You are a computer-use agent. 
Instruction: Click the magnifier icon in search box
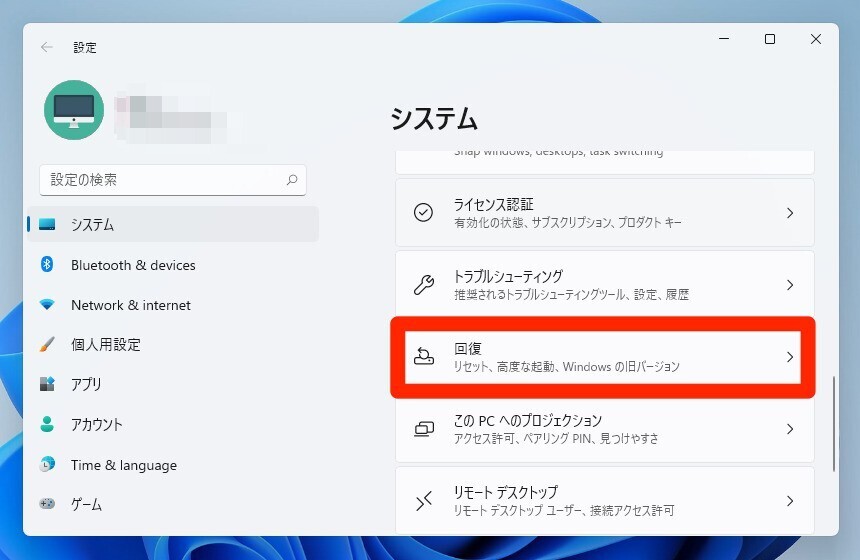292,180
